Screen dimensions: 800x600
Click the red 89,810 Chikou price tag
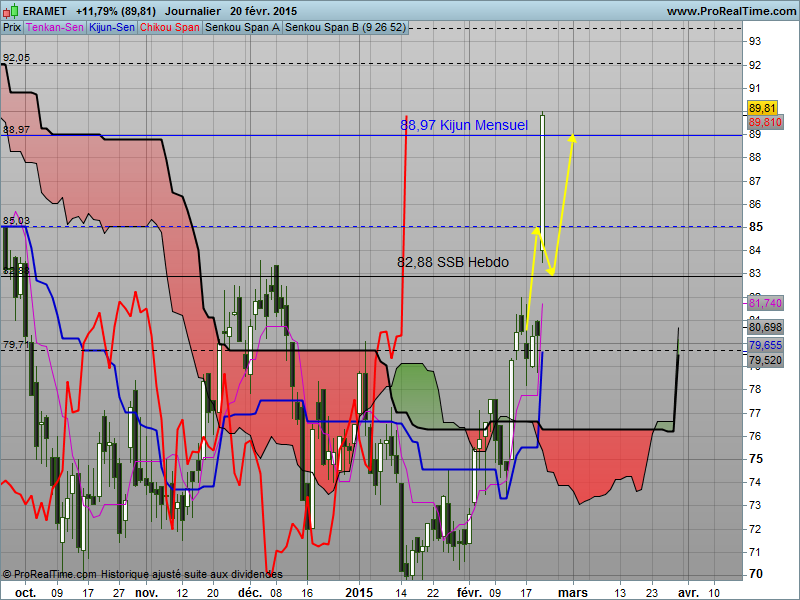[x=765, y=122]
